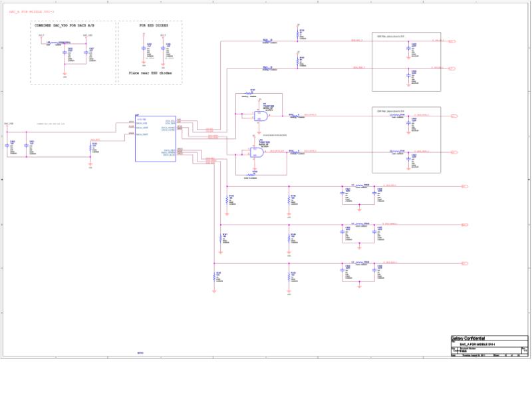The height and width of the screenshot is (399, 532).
Task: Click the topmost right-side off-page connector
Action: coord(452,41)
